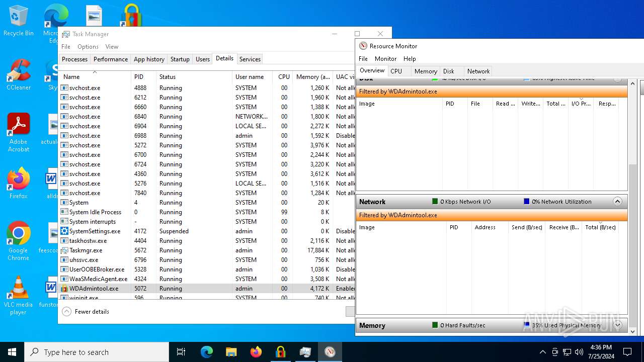
Task: Switch to the Users tab
Action: coord(203,59)
